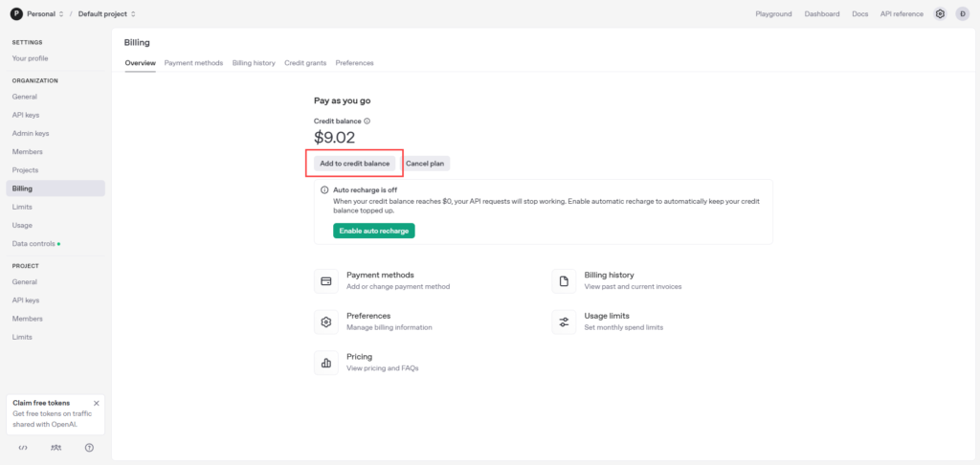Switch to the Billing history tab

coord(254,63)
